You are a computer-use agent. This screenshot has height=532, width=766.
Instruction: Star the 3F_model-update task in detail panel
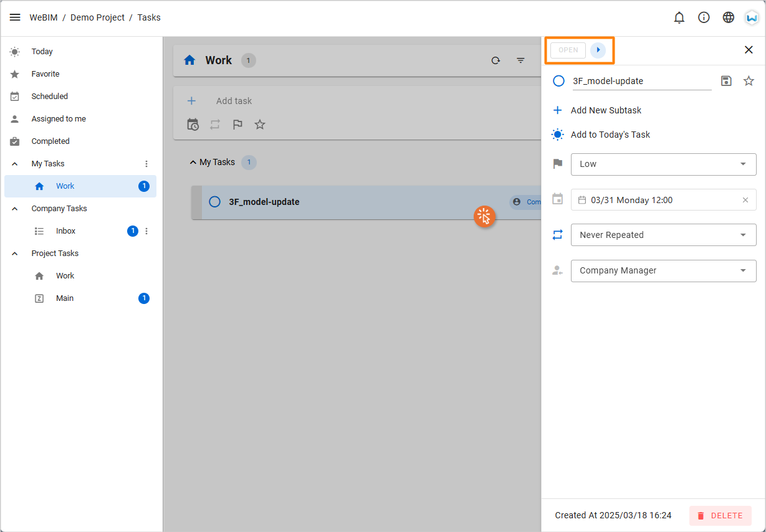749,81
